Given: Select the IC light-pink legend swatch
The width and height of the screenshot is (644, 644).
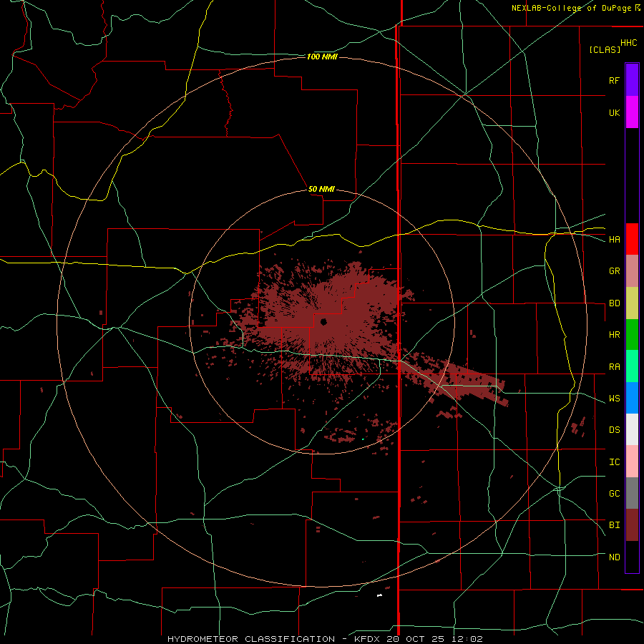Looking at the screenshot, I should pos(632,462).
